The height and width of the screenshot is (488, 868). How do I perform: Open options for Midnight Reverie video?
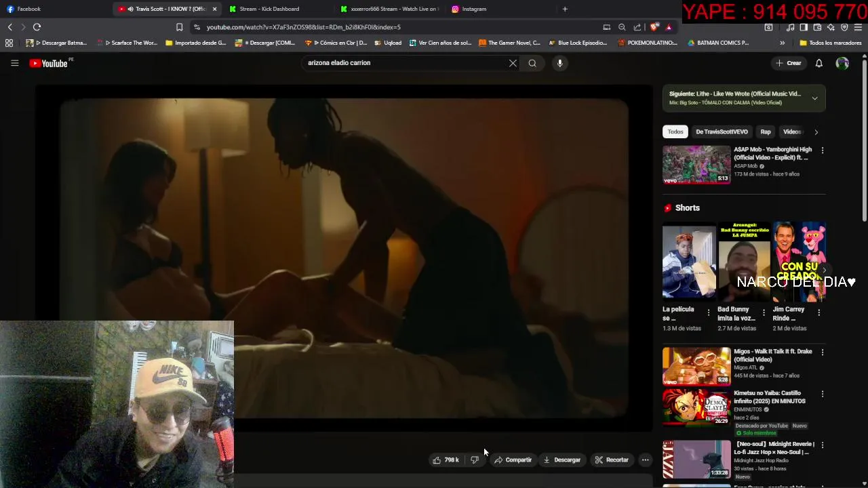point(823,445)
